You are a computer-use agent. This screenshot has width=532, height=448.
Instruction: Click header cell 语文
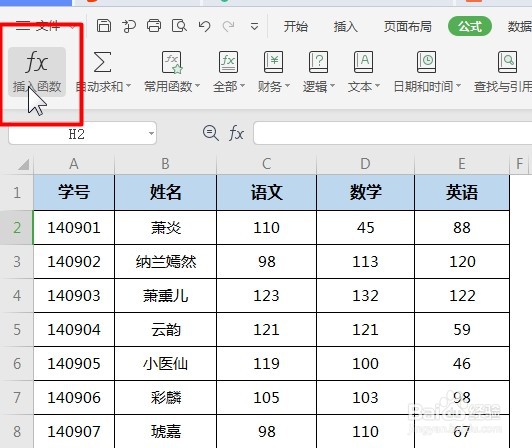[266, 192]
